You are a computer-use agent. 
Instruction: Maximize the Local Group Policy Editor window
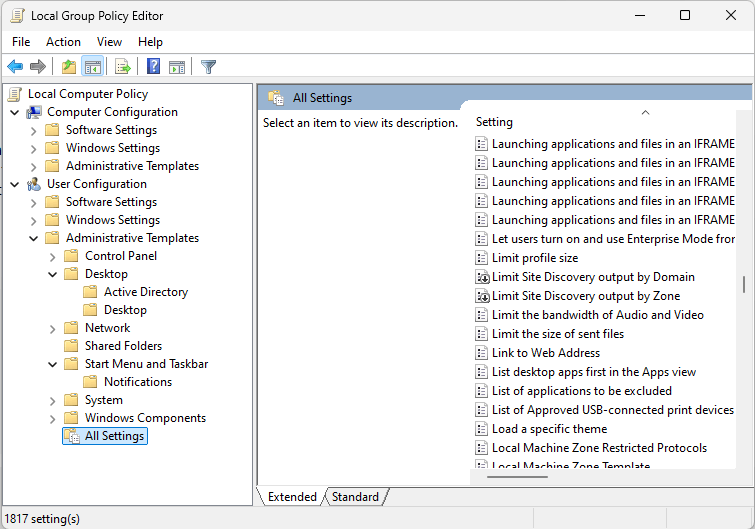tap(685, 15)
